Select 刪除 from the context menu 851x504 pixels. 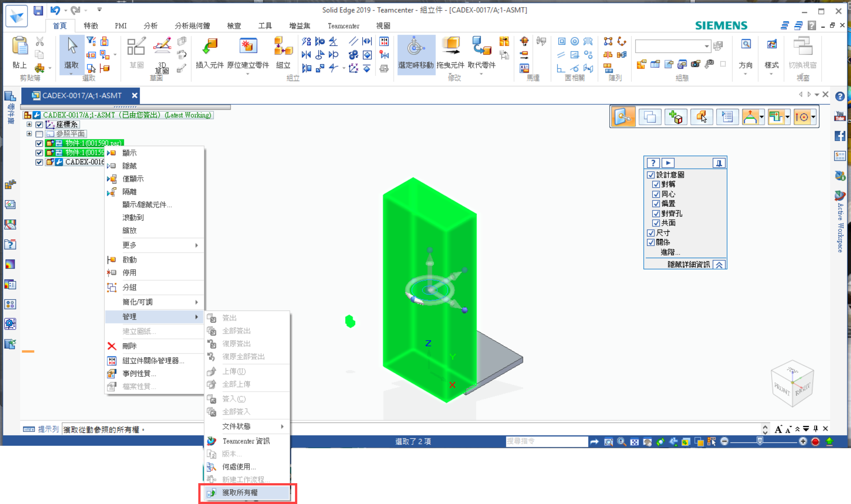154,346
